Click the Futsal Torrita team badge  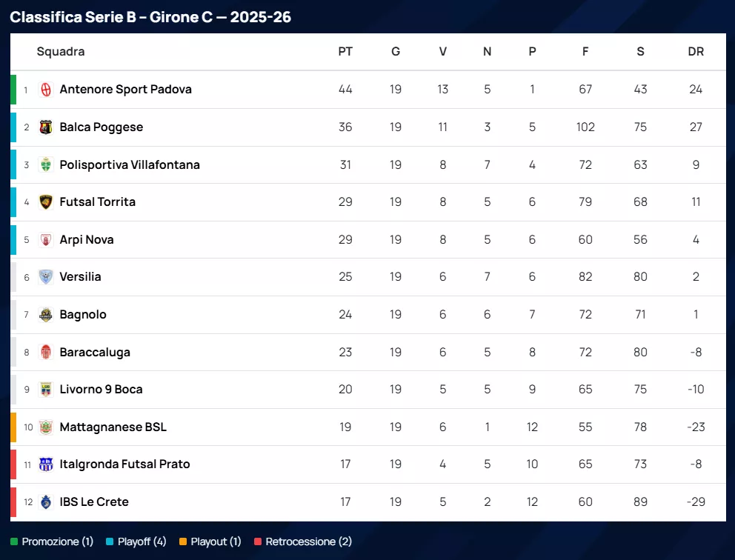click(x=46, y=201)
